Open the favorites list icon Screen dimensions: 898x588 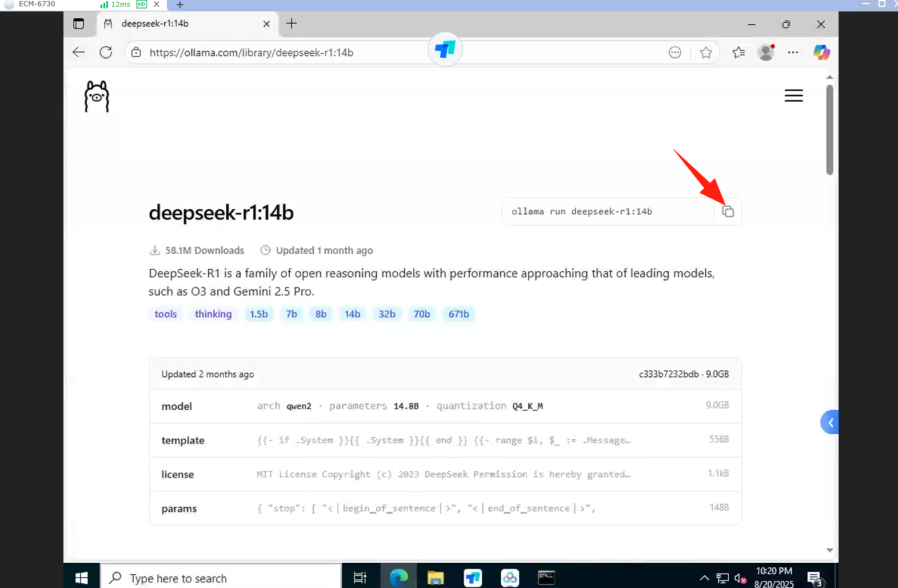[739, 53]
